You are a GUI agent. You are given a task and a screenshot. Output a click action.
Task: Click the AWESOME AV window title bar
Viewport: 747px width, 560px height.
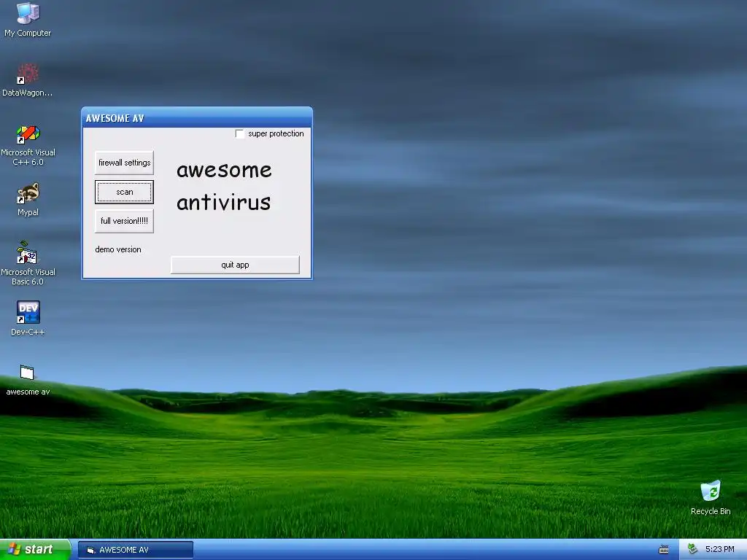tap(197, 118)
